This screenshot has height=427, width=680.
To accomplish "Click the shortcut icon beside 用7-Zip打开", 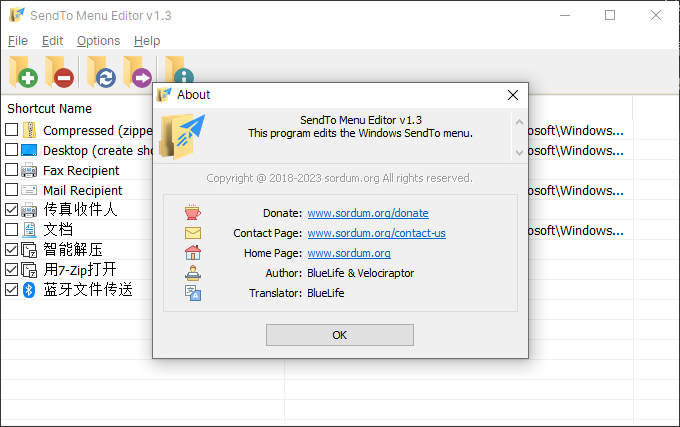I will (x=29, y=270).
